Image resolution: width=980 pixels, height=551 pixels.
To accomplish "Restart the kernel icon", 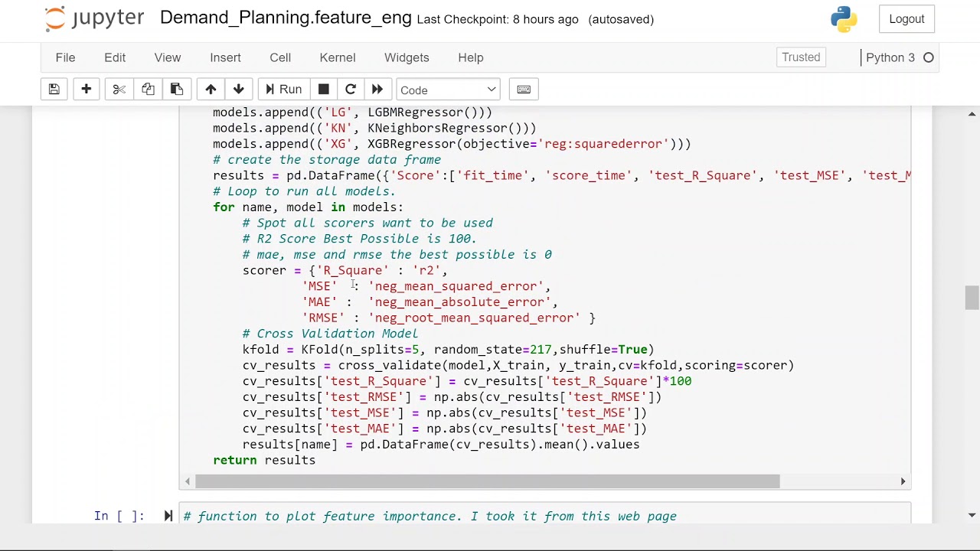I will click(x=351, y=90).
